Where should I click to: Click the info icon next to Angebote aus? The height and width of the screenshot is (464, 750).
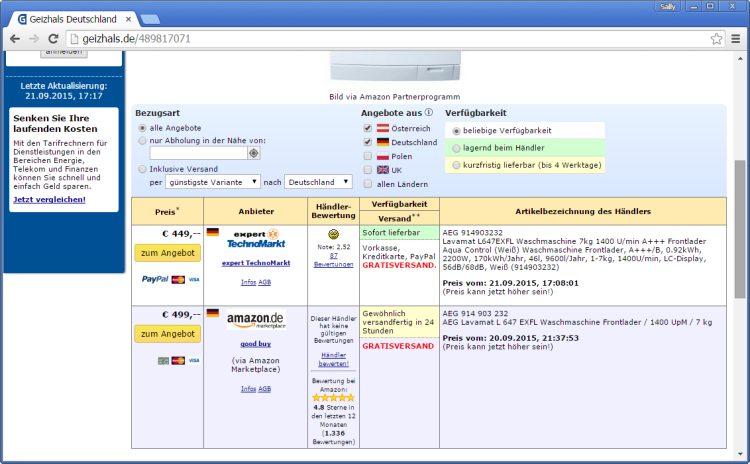coord(429,113)
